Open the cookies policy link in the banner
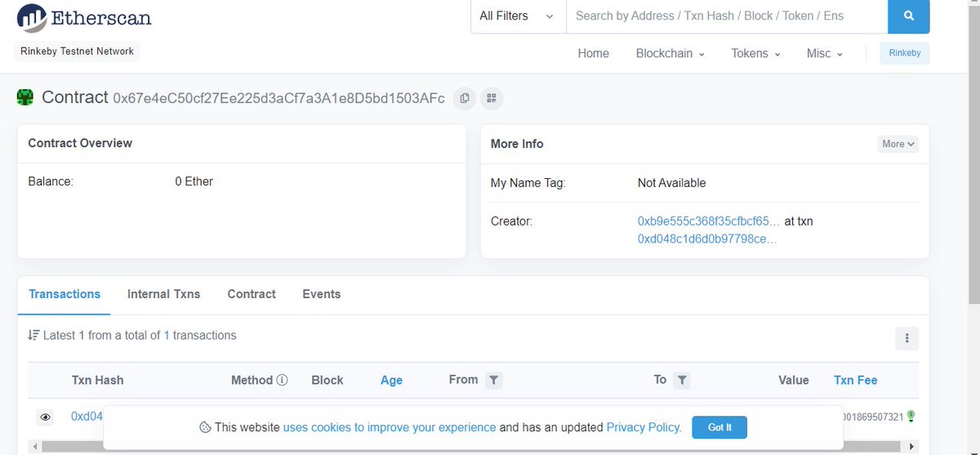Image resolution: width=980 pixels, height=455 pixels. [x=390, y=427]
